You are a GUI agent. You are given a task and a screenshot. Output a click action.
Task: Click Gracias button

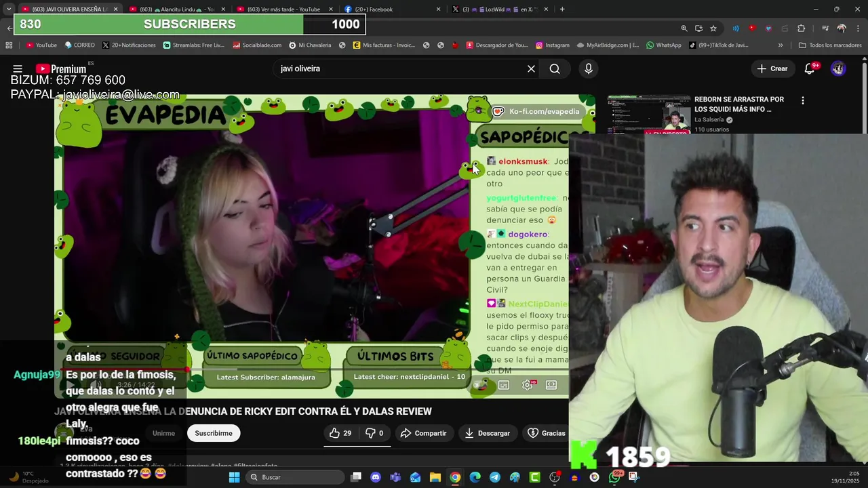coord(547,433)
